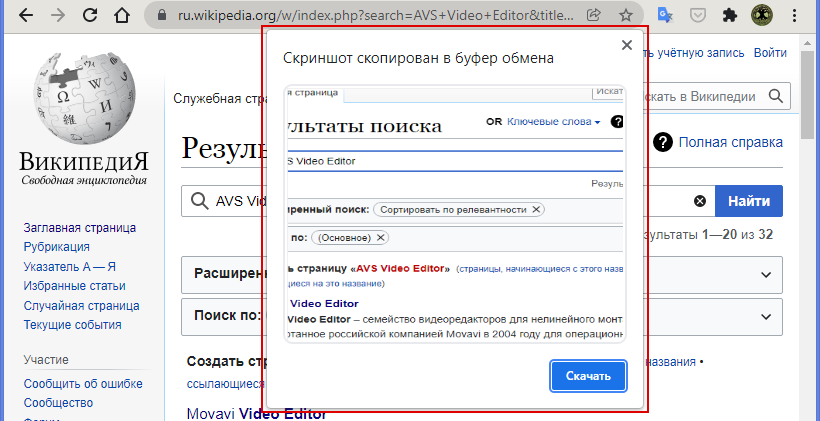This screenshot has width=820, height=421.
Task: Bookmark this page with the star
Action: coord(625,15)
